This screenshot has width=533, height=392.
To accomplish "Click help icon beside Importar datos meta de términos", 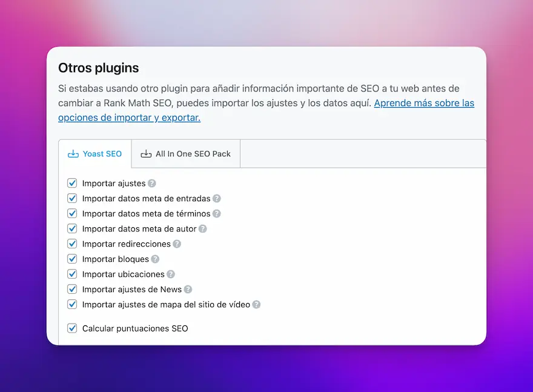I will (x=216, y=213).
